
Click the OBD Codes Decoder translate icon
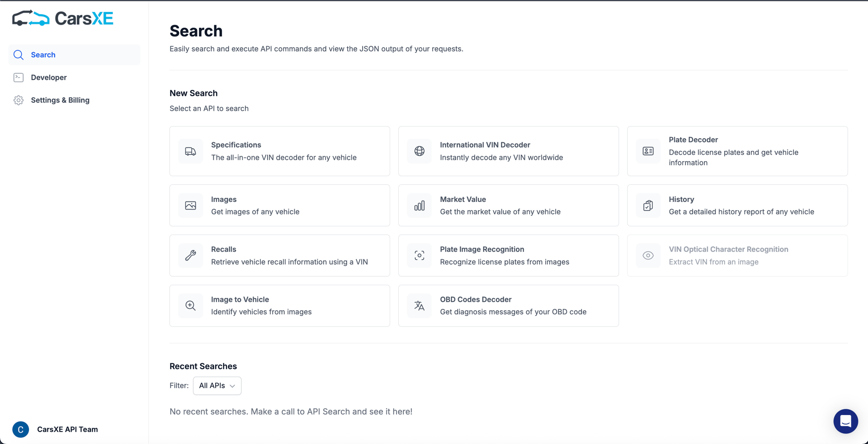pos(419,305)
